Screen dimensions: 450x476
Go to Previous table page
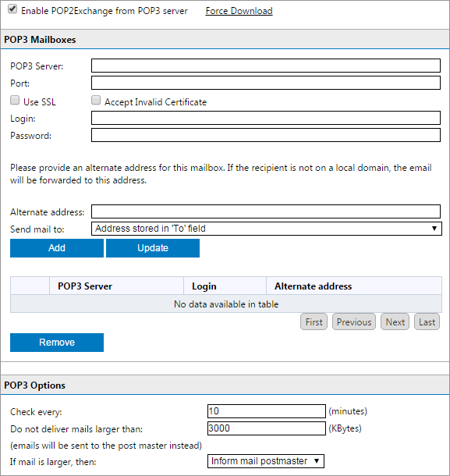[354, 321]
